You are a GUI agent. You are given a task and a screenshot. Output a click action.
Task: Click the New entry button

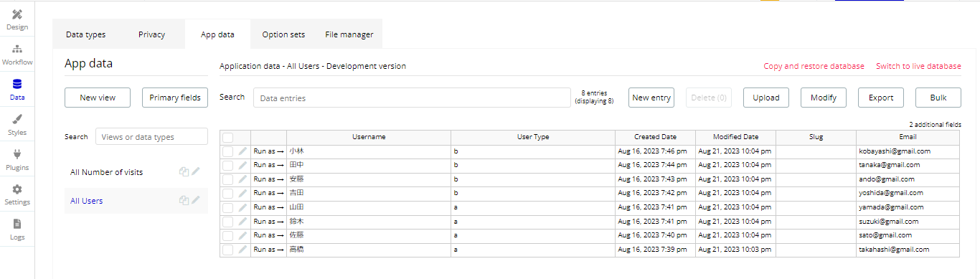tap(651, 98)
